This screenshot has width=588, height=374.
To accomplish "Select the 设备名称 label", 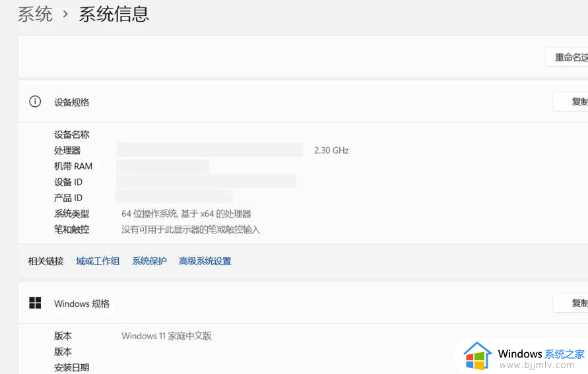I will point(72,135).
